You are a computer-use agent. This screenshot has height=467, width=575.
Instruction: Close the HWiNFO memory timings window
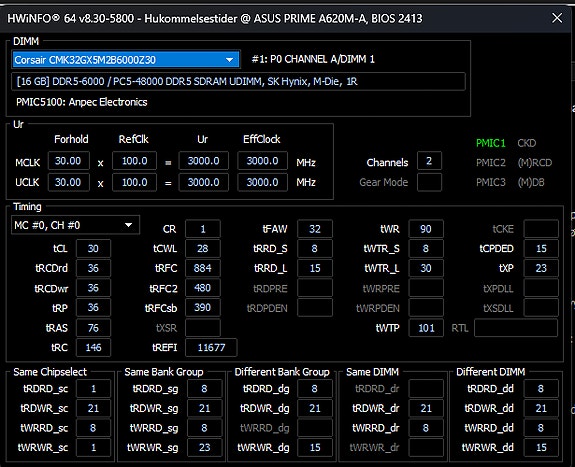557,18
